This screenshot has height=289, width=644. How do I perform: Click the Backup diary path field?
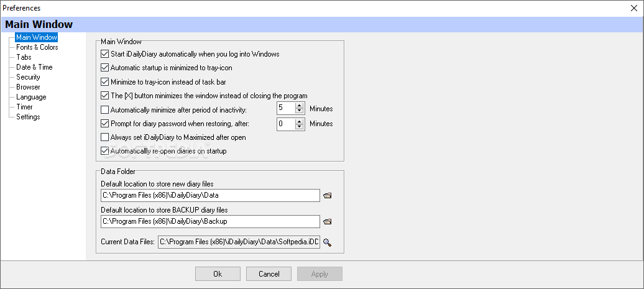click(x=210, y=222)
